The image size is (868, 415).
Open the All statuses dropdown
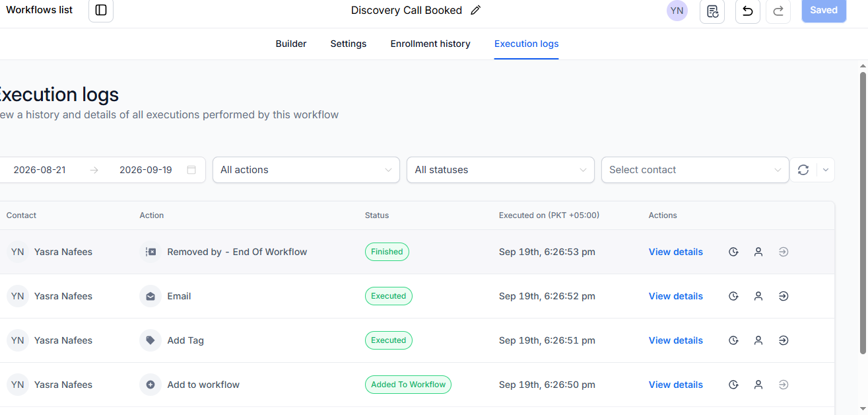[x=500, y=170]
